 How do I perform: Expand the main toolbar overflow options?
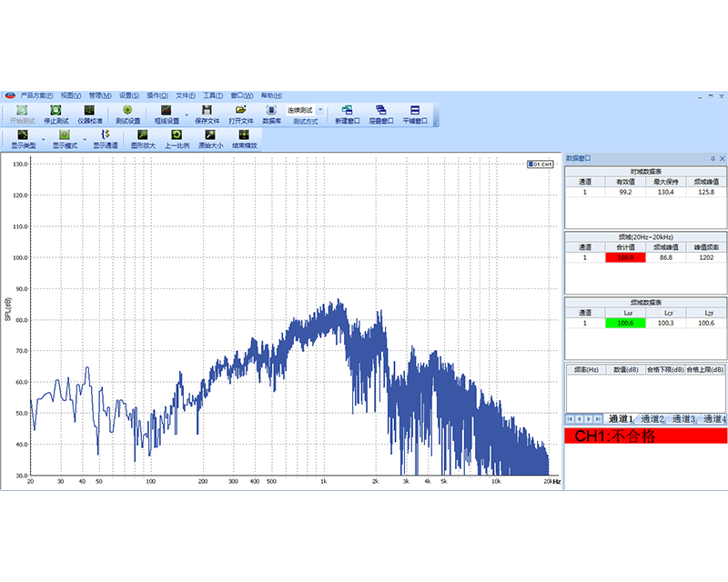tap(436, 123)
